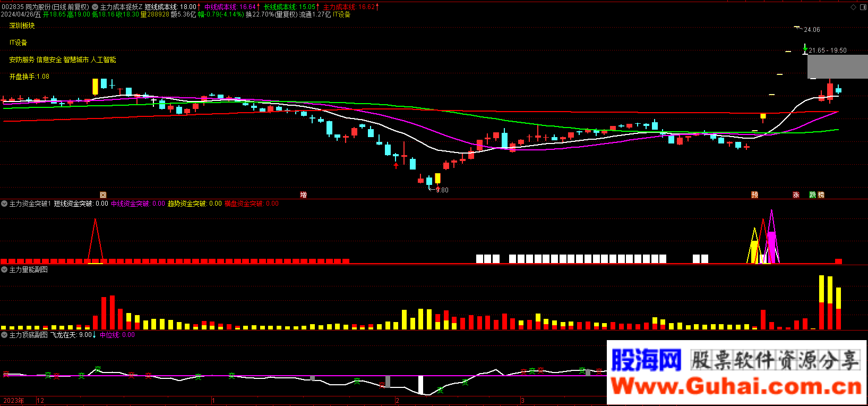
Task: Open the 主力成本捉妖Z indicator dropdown
Action: 95,7
